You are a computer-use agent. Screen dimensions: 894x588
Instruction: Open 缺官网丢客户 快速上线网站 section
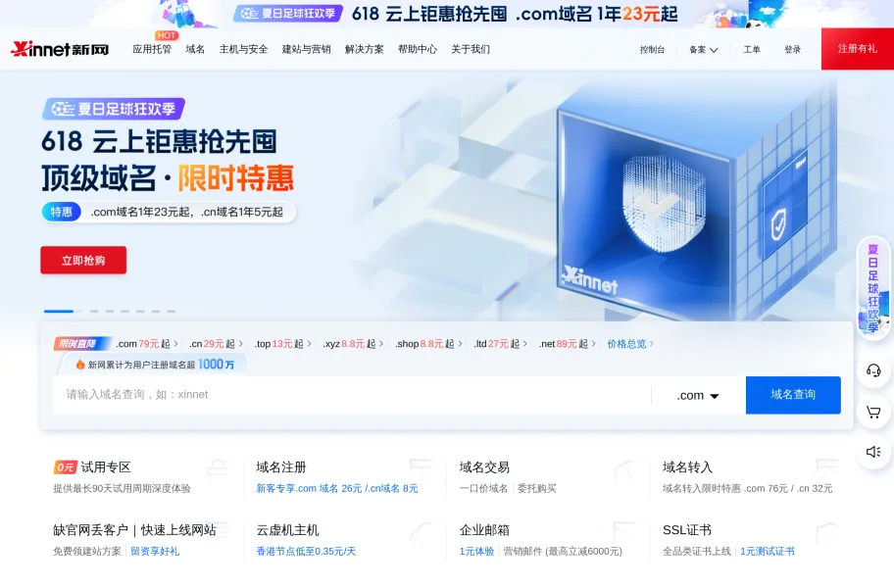pyautogui.click(x=134, y=530)
